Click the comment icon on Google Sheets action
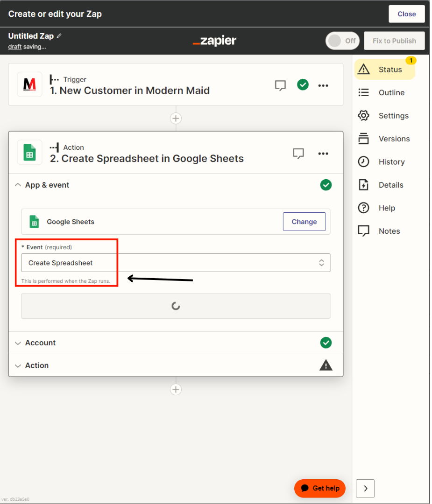Viewport: 432px width, 504px height. [x=298, y=153]
